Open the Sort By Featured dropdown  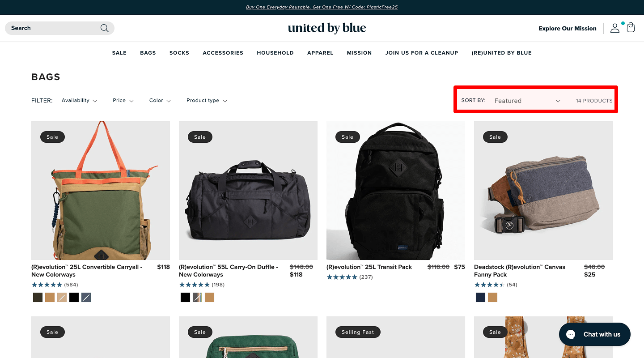[x=527, y=101]
